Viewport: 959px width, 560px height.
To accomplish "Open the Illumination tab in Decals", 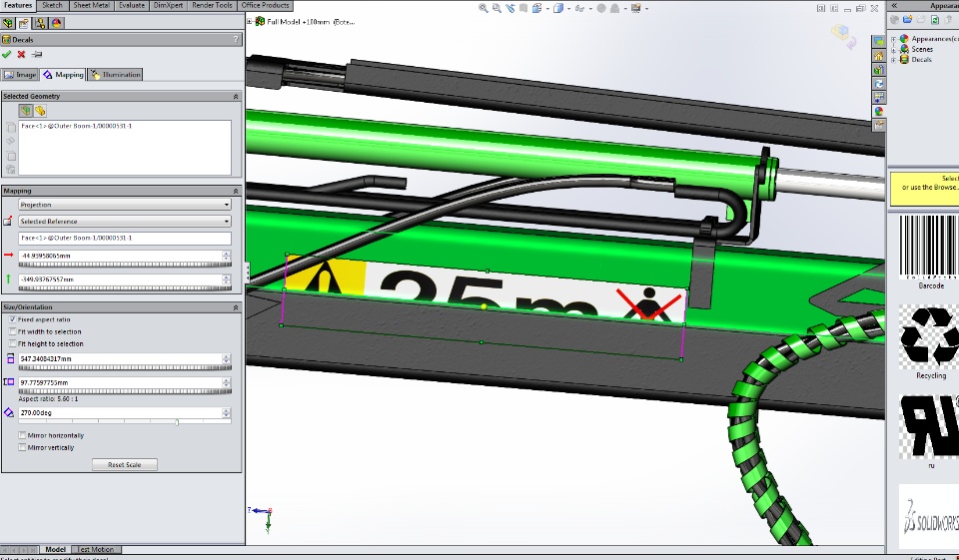I will 116,75.
